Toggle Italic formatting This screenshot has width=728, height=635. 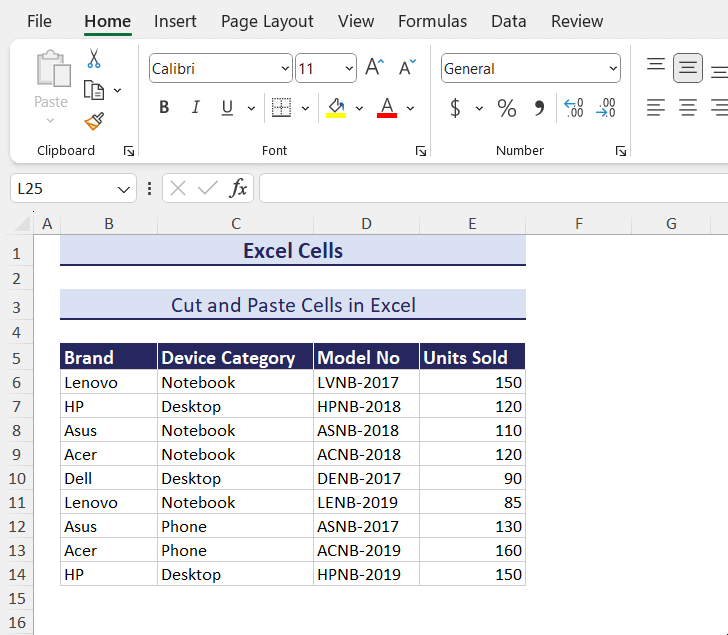click(x=195, y=108)
